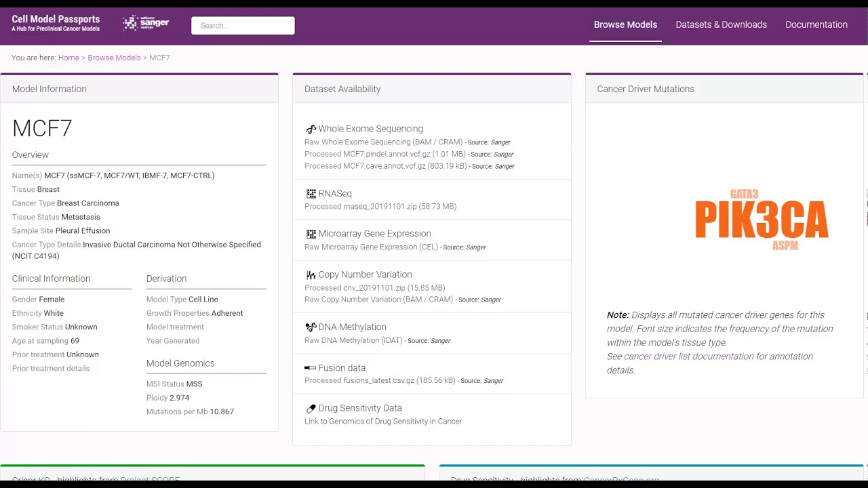Viewport: 868px width, 488px height.
Task: Click the Sample Site value Pleural Effusion
Action: (x=83, y=231)
